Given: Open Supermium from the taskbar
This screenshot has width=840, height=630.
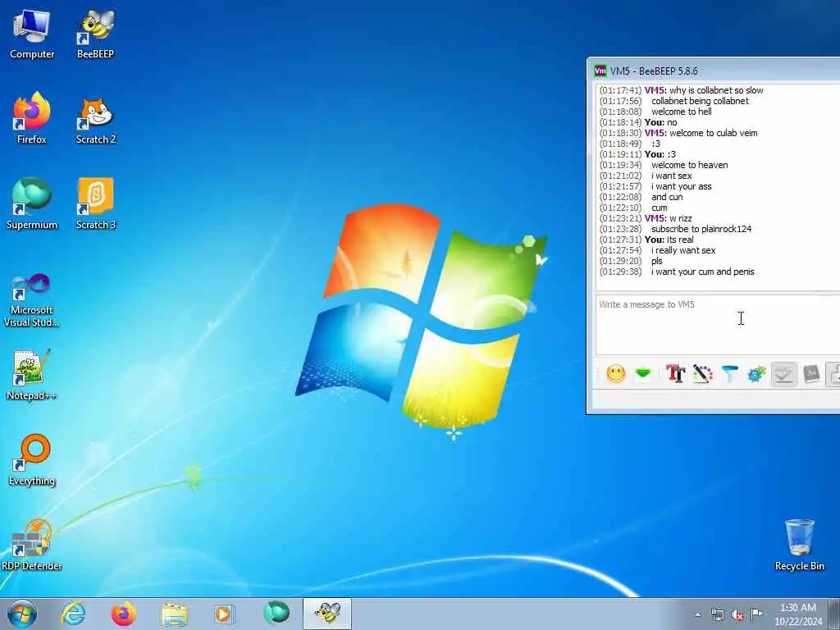Looking at the screenshot, I should [276, 614].
